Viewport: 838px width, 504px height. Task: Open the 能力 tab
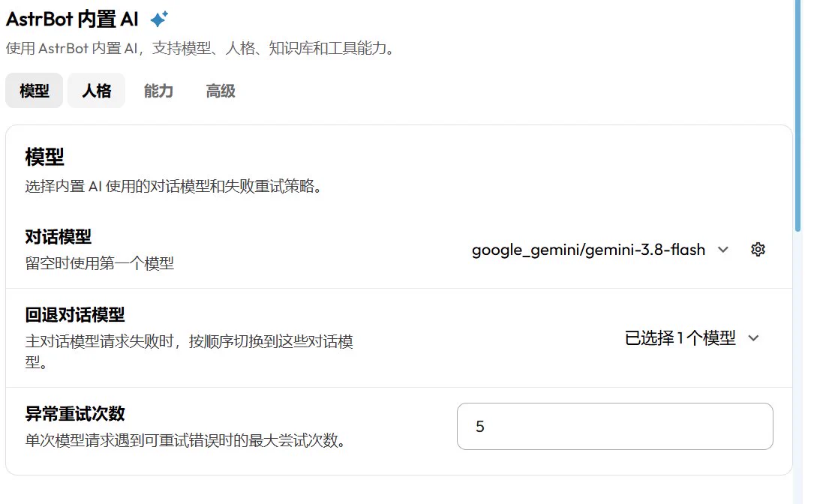(x=158, y=91)
